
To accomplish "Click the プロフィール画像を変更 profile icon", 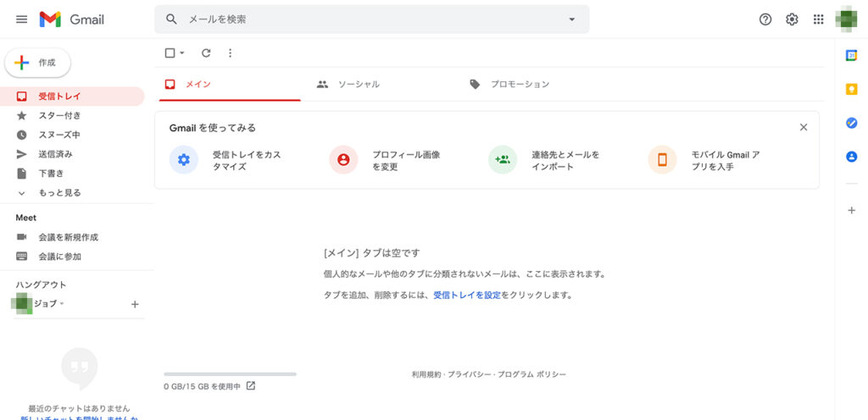I will 343,160.
